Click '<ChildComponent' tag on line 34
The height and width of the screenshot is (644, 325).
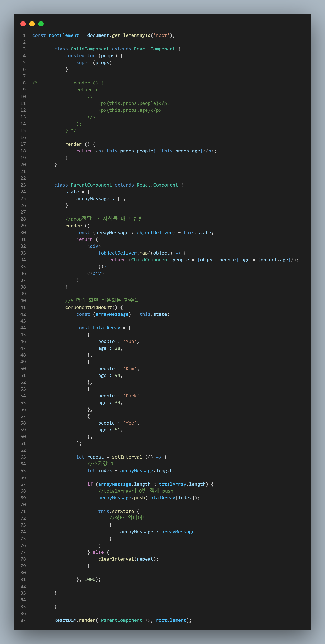tap(149, 260)
